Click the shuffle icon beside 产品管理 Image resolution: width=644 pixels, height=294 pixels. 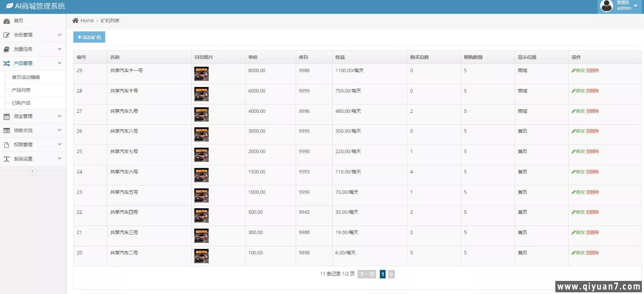(7, 63)
